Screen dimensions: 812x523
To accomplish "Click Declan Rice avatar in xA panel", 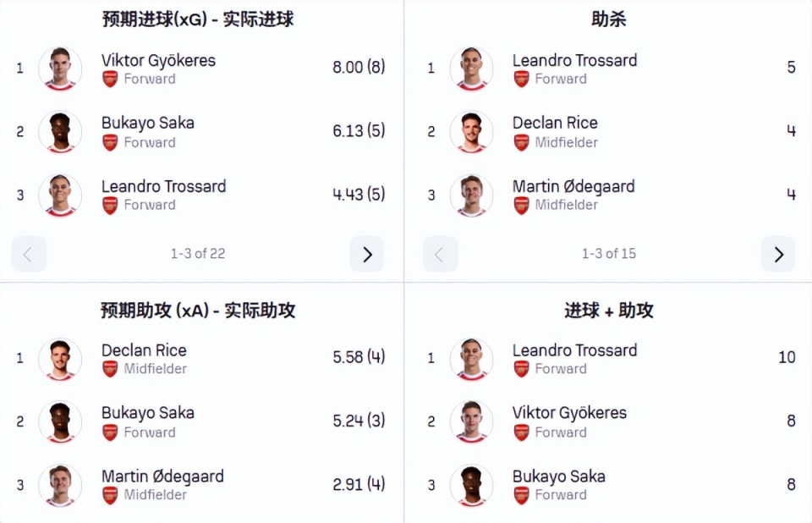I will (x=60, y=359).
